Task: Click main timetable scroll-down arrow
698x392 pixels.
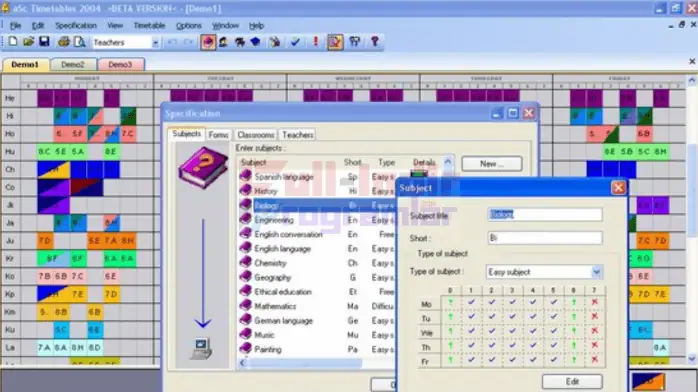Action: click(692, 358)
